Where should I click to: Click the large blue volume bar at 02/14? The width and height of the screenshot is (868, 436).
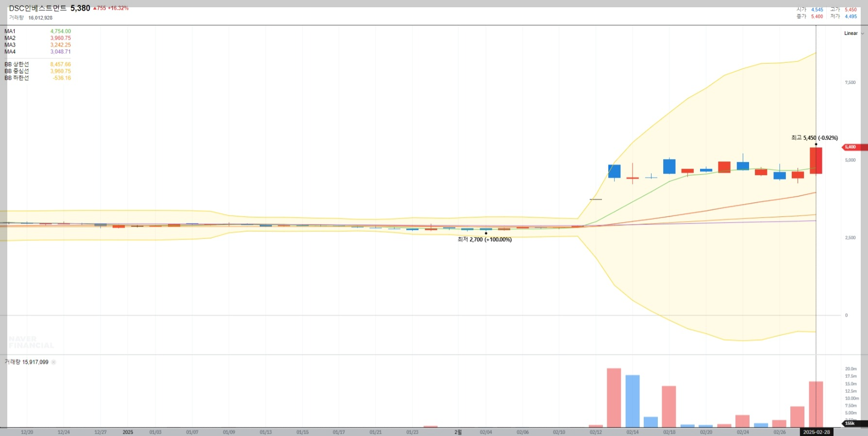(633, 401)
